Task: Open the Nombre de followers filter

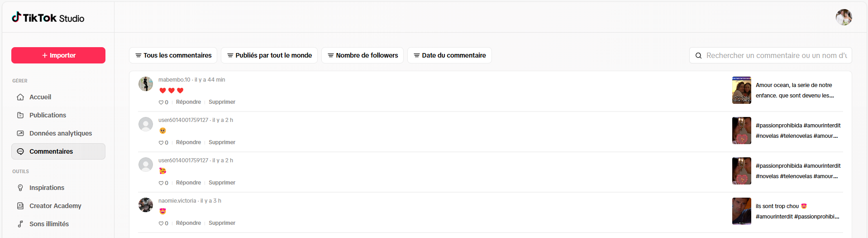Action: pos(362,55)
